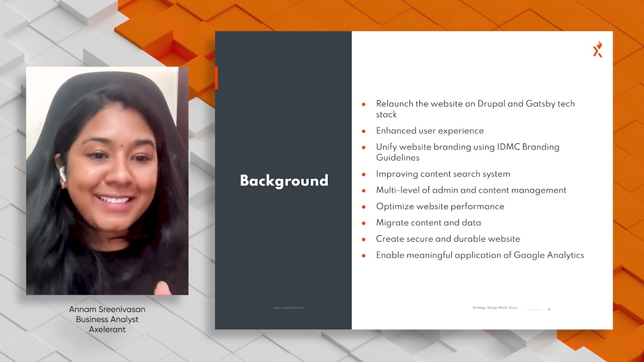Click "Relaunch the website on Drupal and Gatsby" bullet
The height and width of the screenshot is (362, 644).
point(475,109)
